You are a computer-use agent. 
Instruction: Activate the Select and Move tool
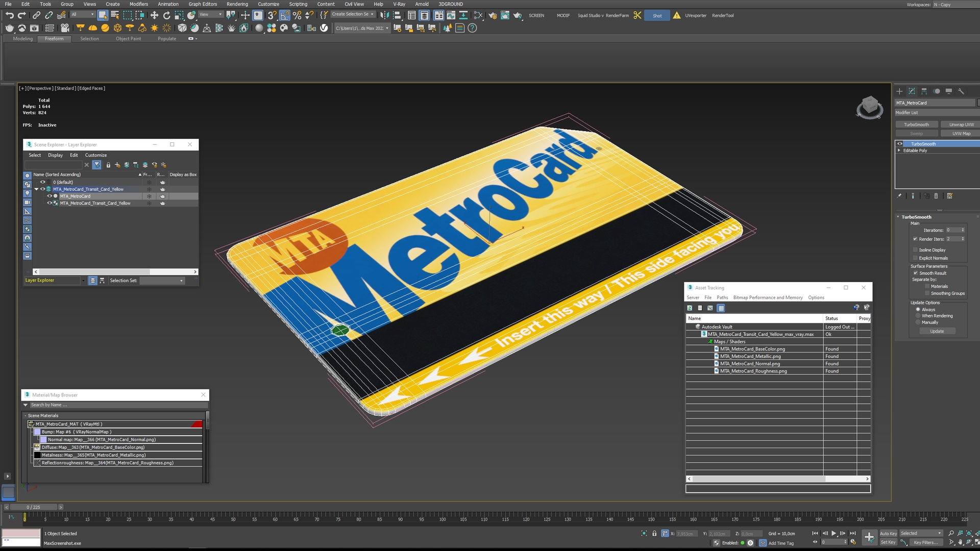(154, 15)
